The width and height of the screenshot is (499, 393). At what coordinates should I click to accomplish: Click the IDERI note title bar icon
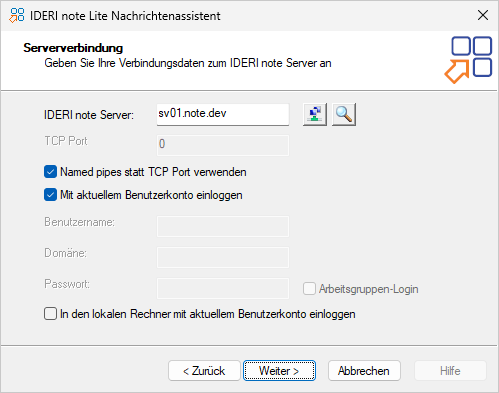[17, 15]
